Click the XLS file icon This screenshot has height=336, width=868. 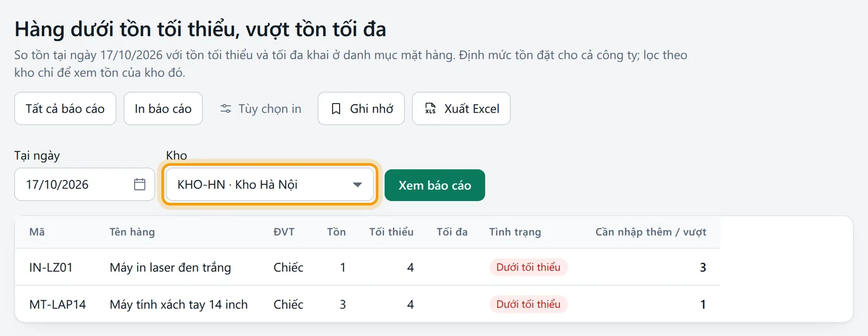[430, 108]
